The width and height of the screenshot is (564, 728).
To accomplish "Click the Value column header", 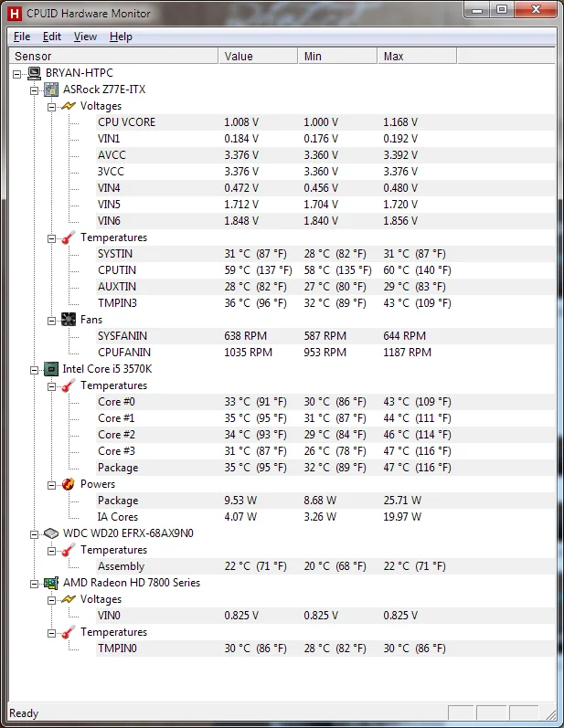I will pyautogui.click(x=258, y=57).
